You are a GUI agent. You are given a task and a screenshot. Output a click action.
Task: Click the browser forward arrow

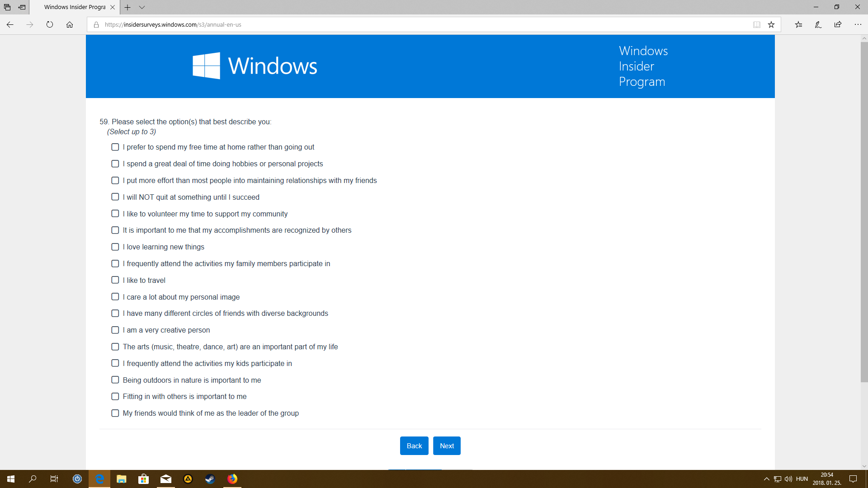click(x=30, y=25)
